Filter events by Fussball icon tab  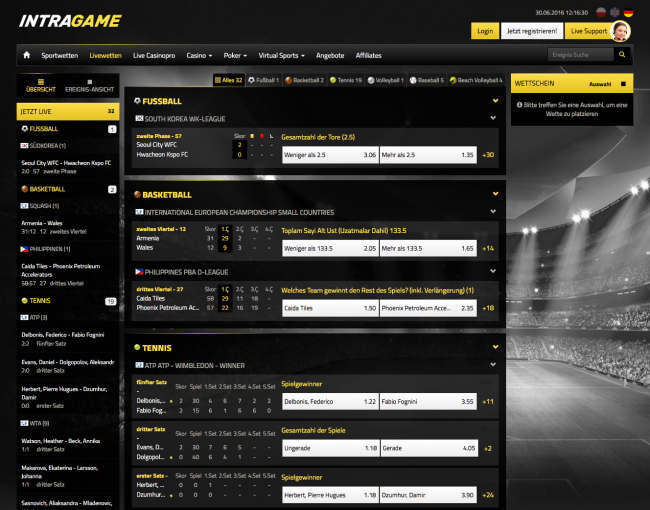265,79
